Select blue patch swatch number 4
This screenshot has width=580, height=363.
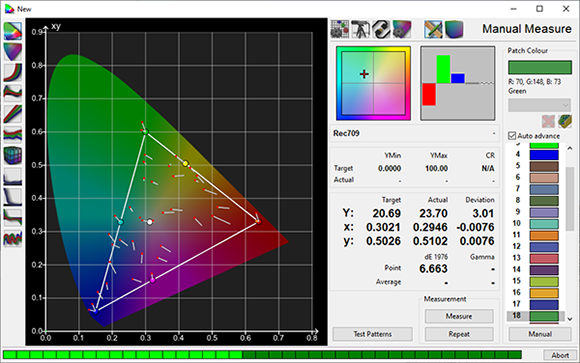tap(544, 155)
